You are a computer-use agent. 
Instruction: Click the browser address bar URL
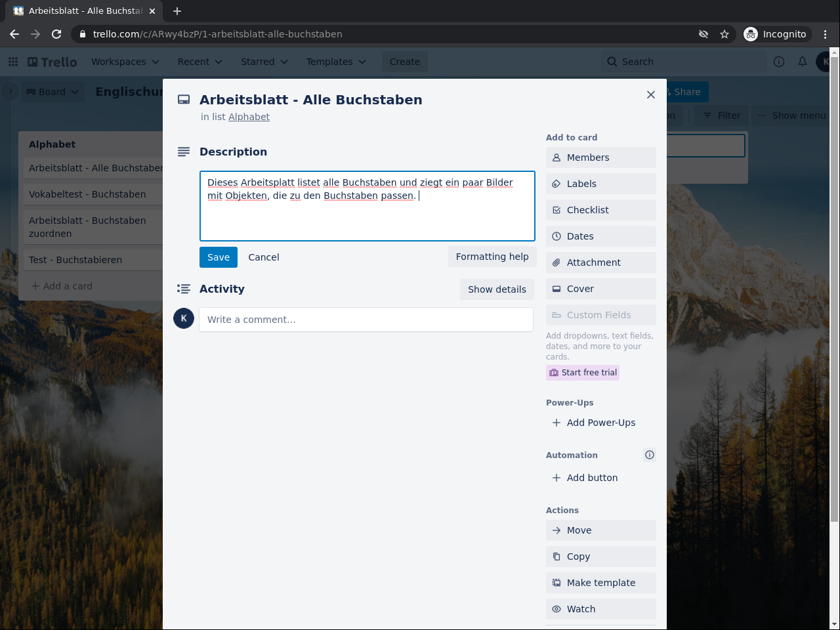217,34
